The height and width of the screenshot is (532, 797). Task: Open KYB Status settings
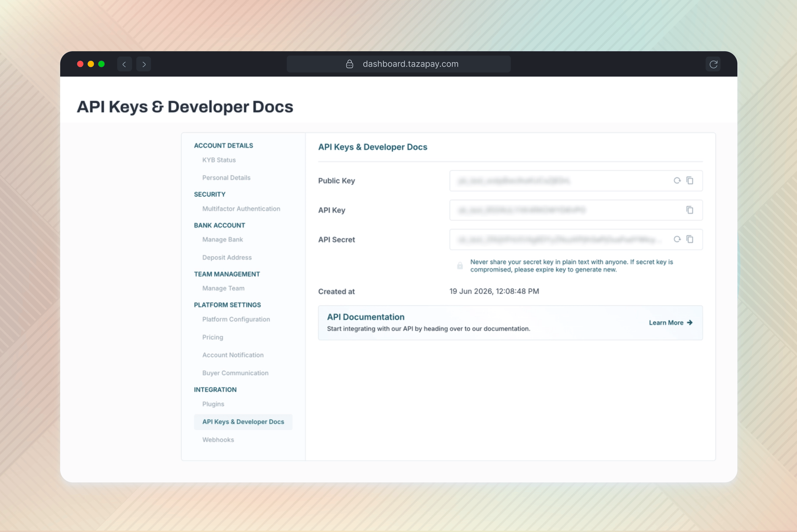pyautogui.click(x=219, y=160)
